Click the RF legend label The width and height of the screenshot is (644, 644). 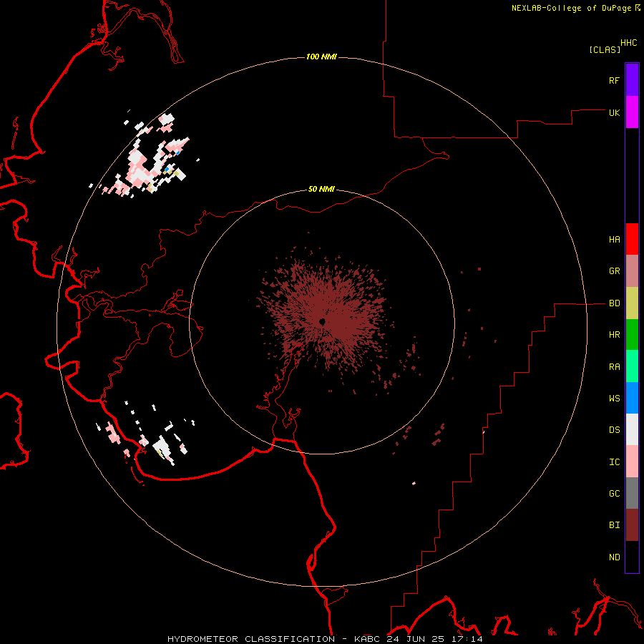point(614,80)
